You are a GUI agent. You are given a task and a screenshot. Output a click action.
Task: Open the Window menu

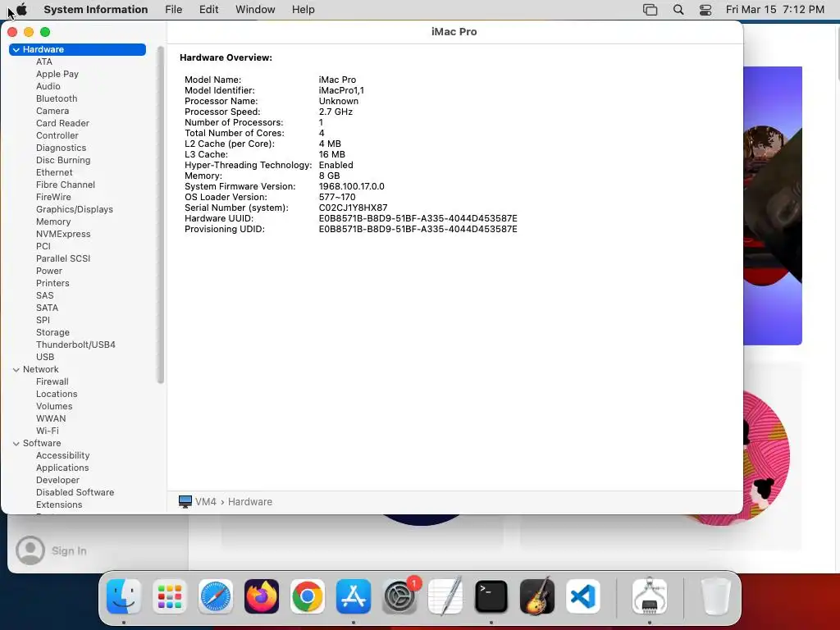[x=256, y=10]
